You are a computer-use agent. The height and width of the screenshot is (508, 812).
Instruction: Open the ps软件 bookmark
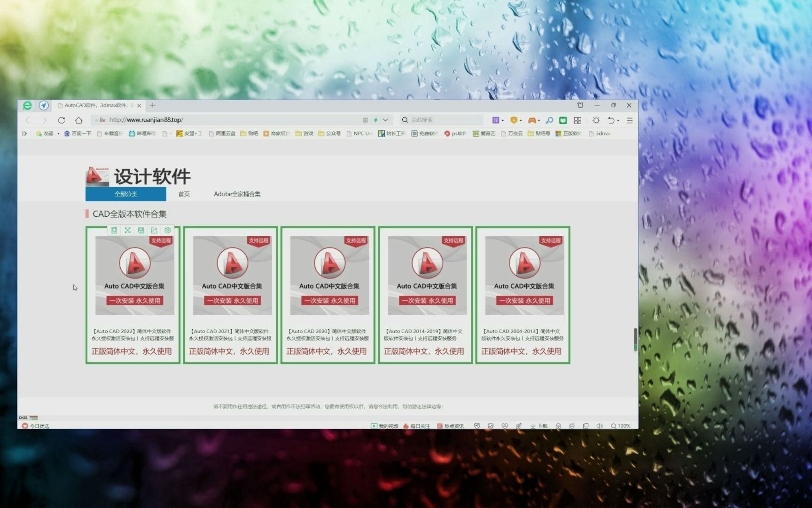point(455,134)
